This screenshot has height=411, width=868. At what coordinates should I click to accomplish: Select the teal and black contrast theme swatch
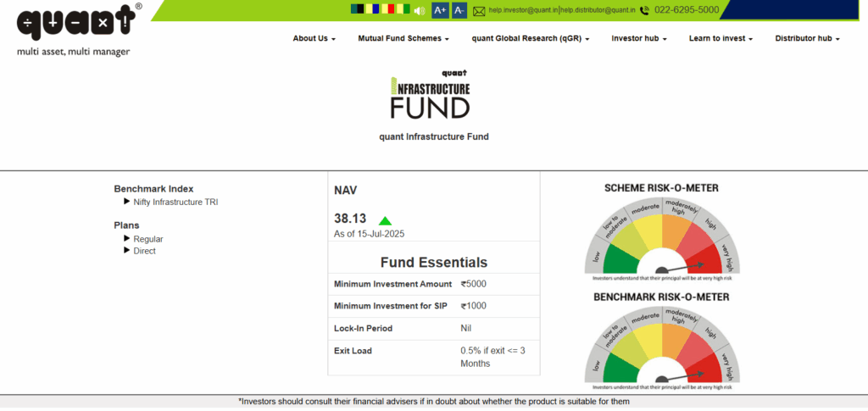(x=358, y=8)
